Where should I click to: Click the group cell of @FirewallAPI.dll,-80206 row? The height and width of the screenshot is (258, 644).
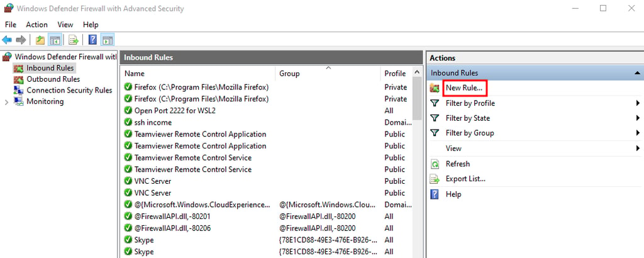[x=317, y=228]
